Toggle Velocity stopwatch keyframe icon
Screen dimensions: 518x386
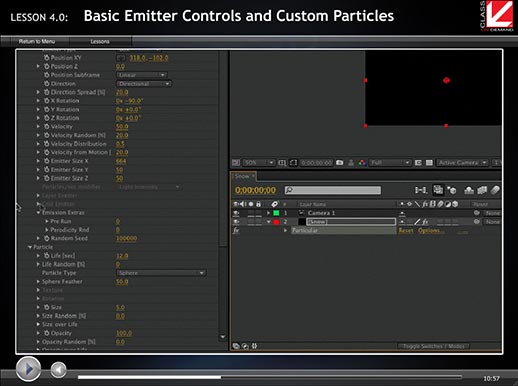tap(47, 127)
